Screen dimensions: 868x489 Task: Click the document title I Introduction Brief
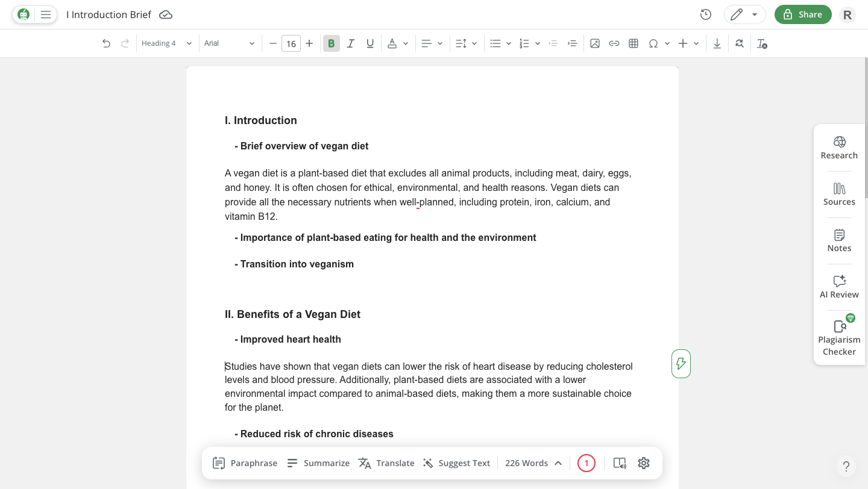click(108, 14)
